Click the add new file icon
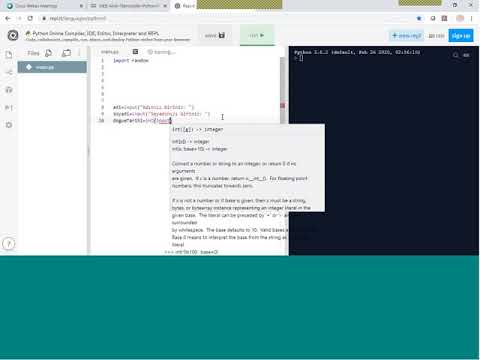 pyautogui.click(x=49, y=53)
